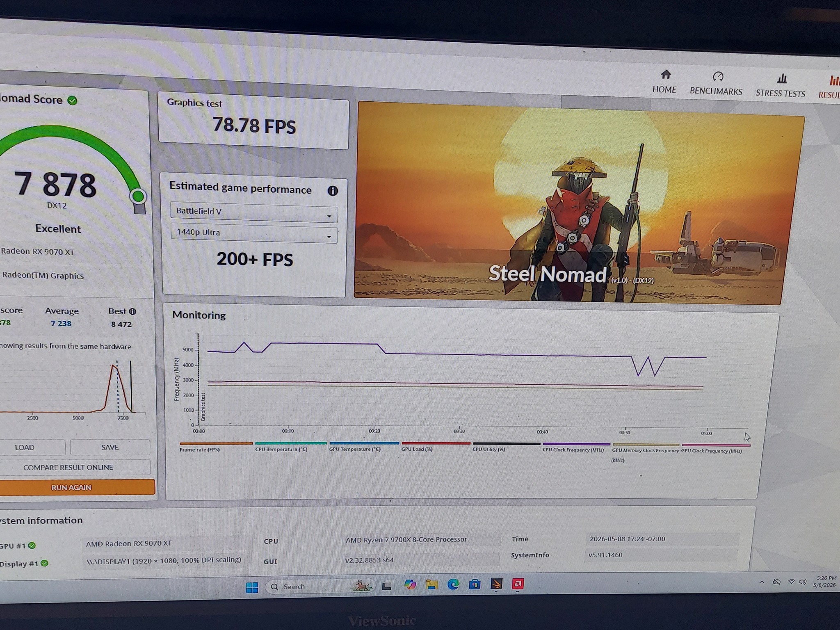The image size is (840, 630).
Task: Open the Windows Start menu
Action: pyautogui.click(x=252, y=587)
